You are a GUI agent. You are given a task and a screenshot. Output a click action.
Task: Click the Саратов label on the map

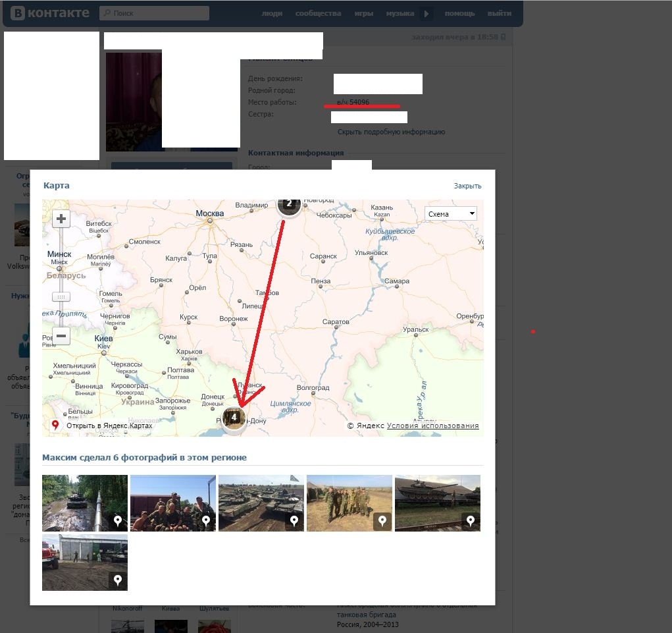336,321
